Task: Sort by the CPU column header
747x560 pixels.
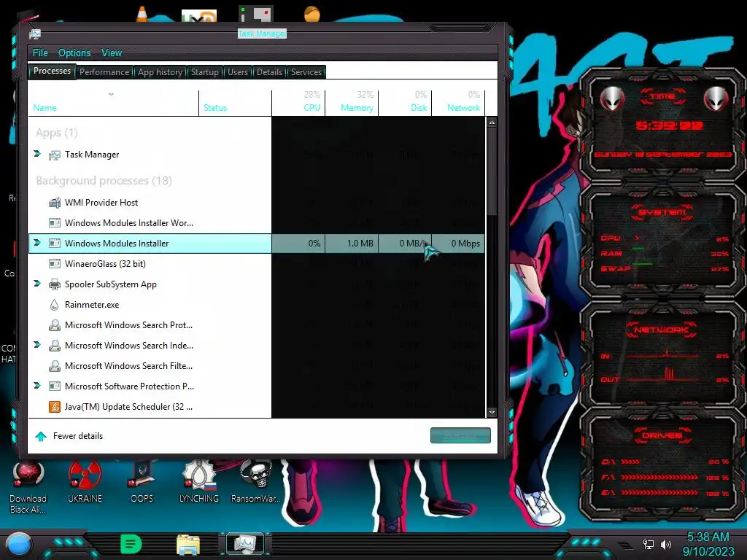Action: coord(298,103)
